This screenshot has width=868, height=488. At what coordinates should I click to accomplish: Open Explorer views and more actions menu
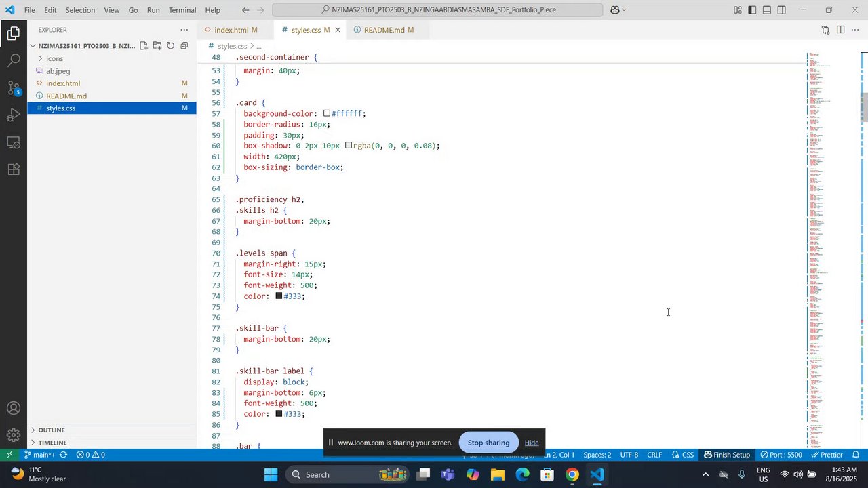[184, 30]
